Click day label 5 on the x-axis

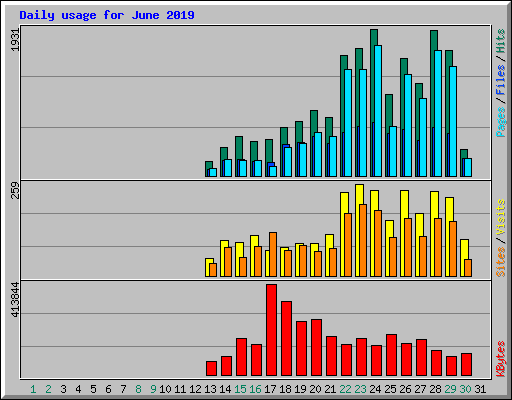click(x=93, y=389)
